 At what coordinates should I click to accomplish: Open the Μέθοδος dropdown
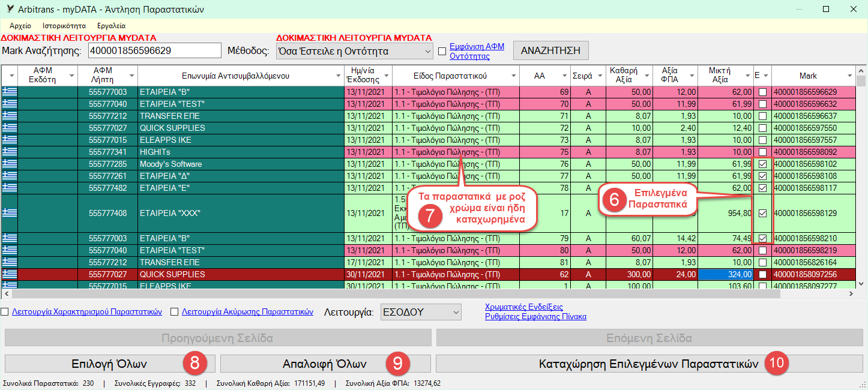click(354, 51)
